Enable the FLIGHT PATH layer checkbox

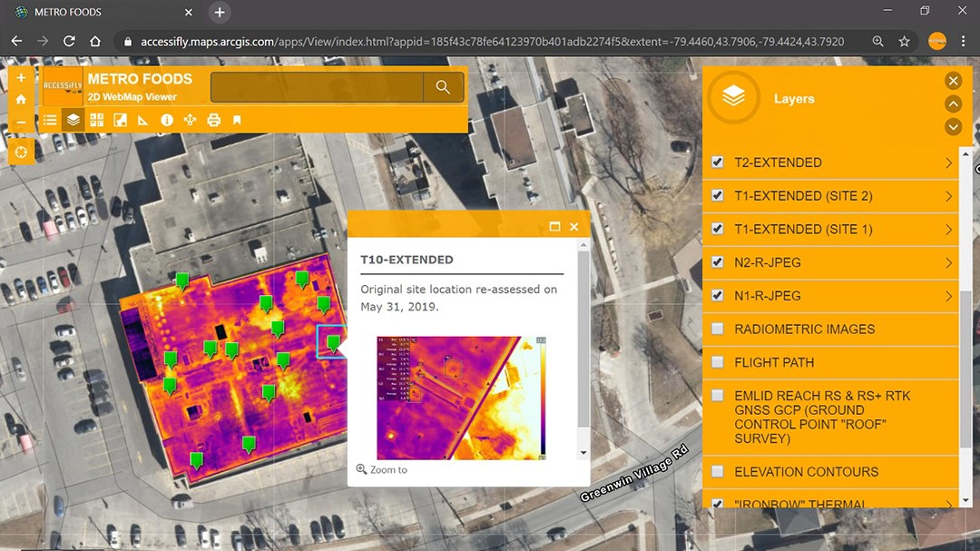(x=718, y=362)
